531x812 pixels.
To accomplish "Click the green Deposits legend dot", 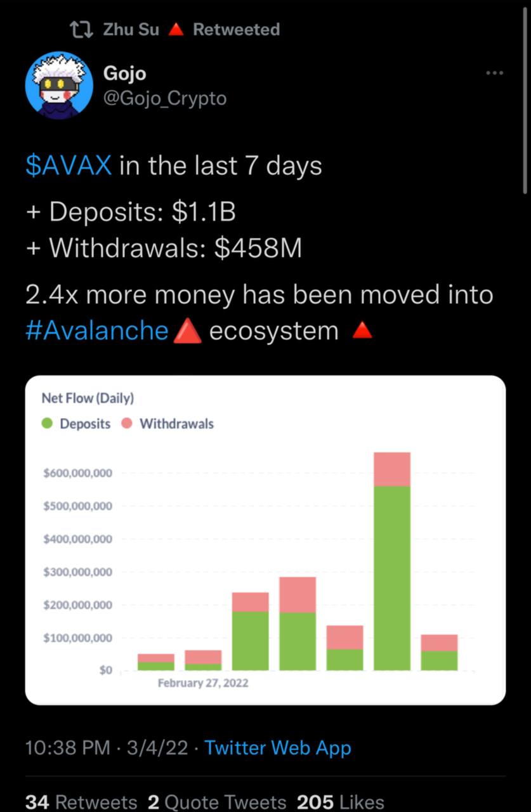I will click(x=47, y=424).
